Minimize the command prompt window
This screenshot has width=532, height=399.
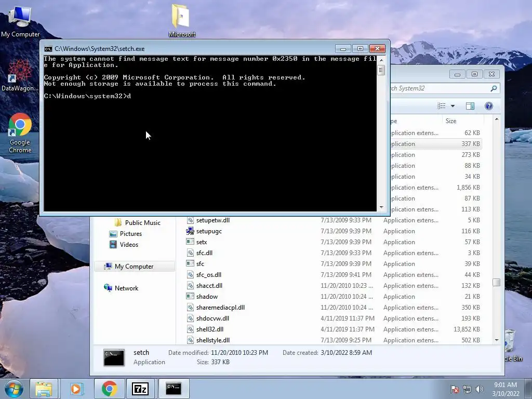pyautogui.click(x=343, y=49)
